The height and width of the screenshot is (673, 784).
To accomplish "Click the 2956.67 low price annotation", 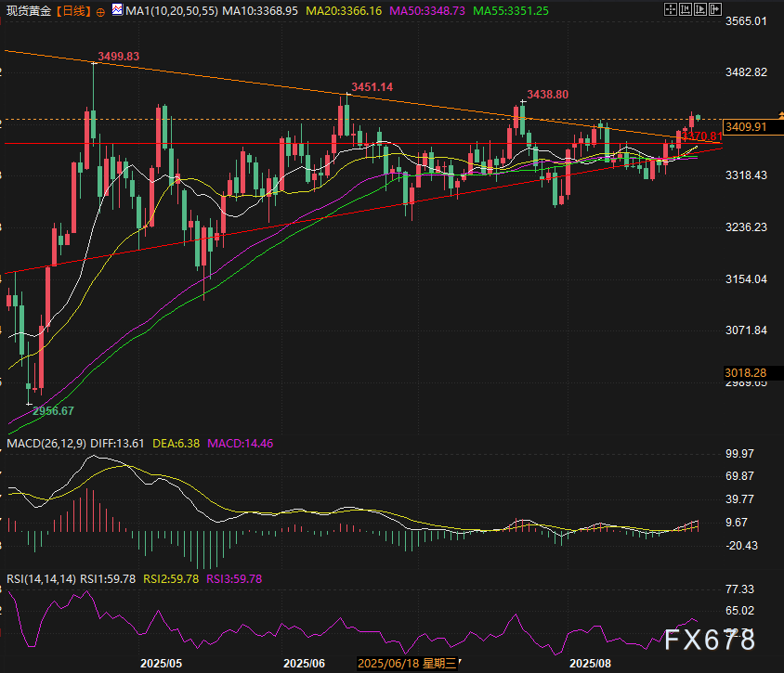I will [53, 410].
